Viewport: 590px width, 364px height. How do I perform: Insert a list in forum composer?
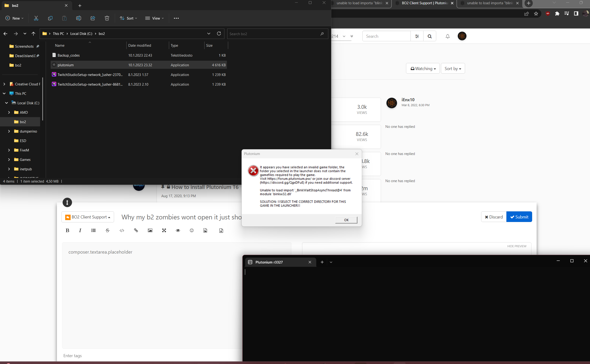coord(94,230)
